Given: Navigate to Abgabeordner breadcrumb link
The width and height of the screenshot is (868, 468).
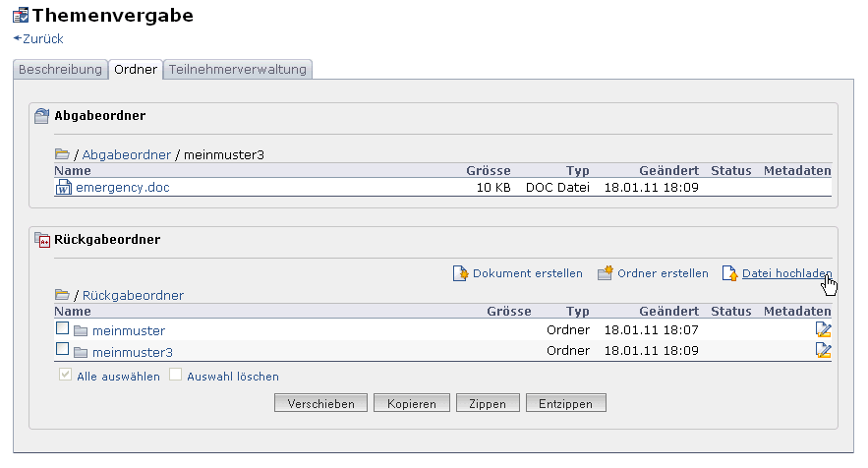Looking at the screenshot, I should (x=126, y=154).
